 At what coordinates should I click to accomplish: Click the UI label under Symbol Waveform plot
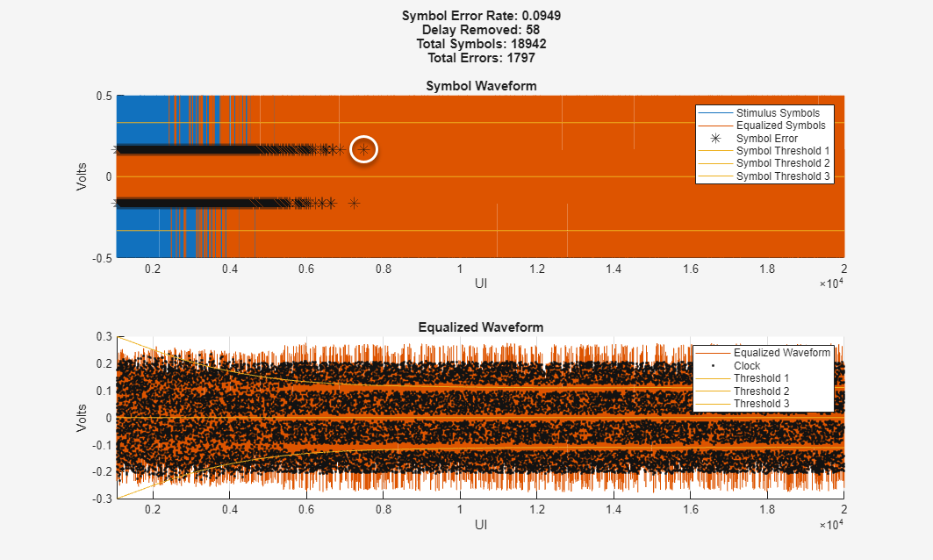[x=481, y=284]
